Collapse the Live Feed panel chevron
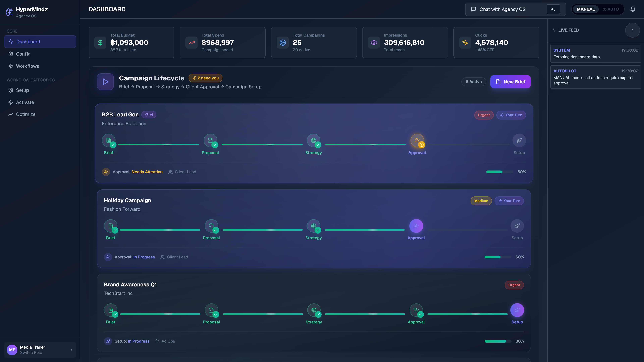Screen dimensions: 644x362 (x=632, y=30)
